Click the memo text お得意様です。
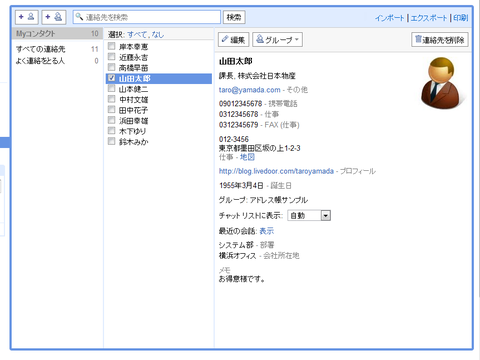This screenshot has height=360, width=480. click(242, 279)
